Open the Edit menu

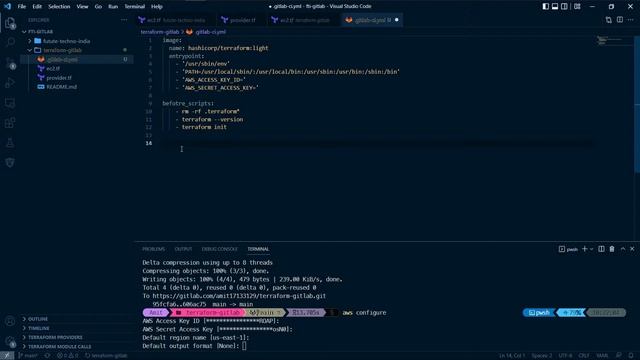point(37,7)
